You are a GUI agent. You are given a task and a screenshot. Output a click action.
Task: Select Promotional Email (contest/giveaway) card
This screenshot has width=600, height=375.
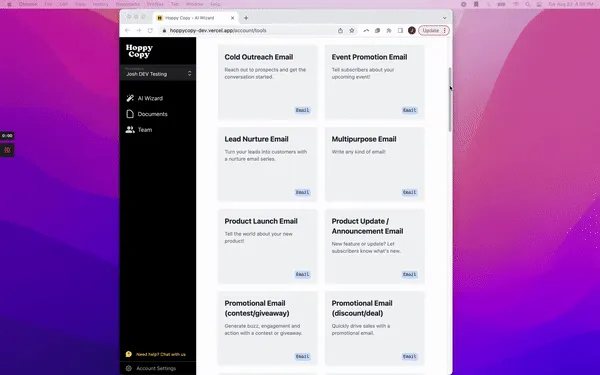pos(267,328)
